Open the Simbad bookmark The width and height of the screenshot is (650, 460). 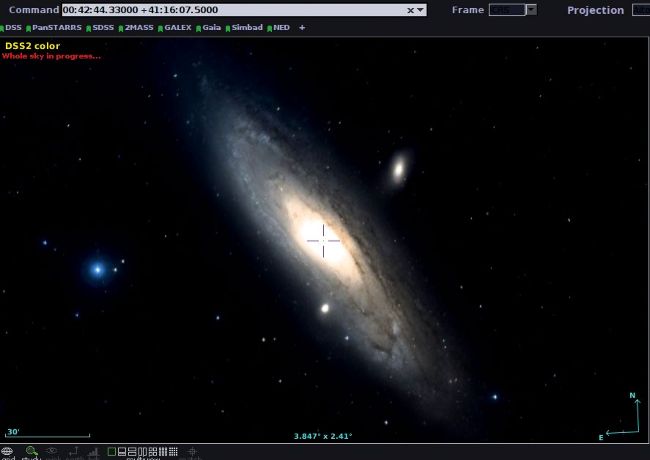[244, 27]
